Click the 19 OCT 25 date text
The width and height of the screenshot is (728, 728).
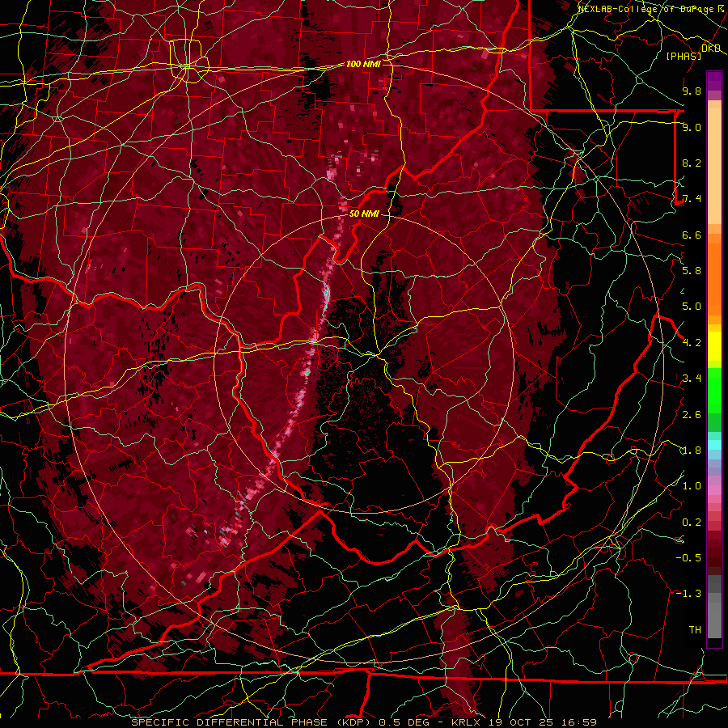tap(523, 722)
